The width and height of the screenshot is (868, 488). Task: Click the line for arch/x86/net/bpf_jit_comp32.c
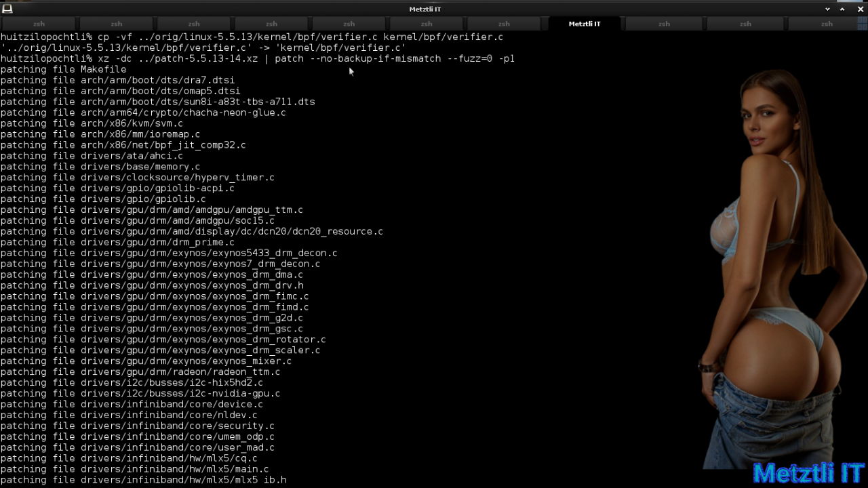tap(123, 145)
